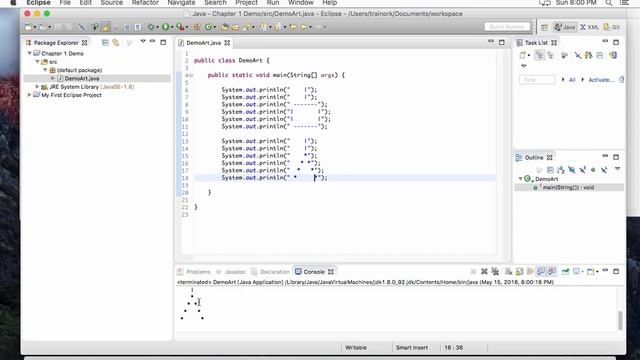Toggle Hide Non-Public Members in Outline

(x=593, y=170)
